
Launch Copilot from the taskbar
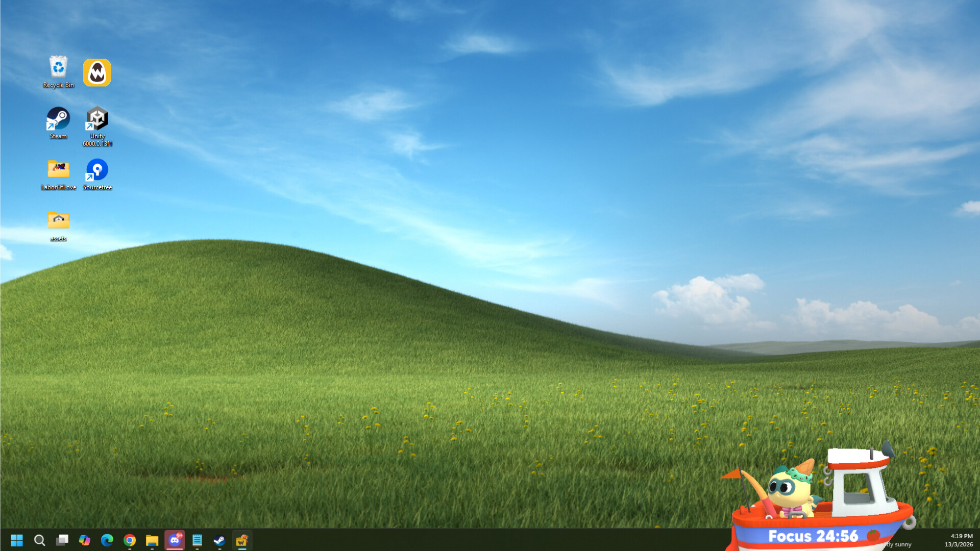[85, 540]
